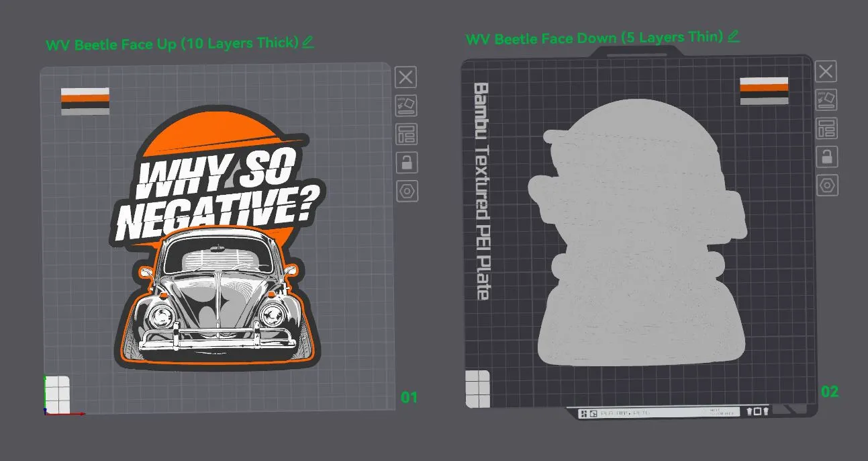
Task: Remove plate 02 using its X icon
Action: pyautogui.click(x=826, y=71)
